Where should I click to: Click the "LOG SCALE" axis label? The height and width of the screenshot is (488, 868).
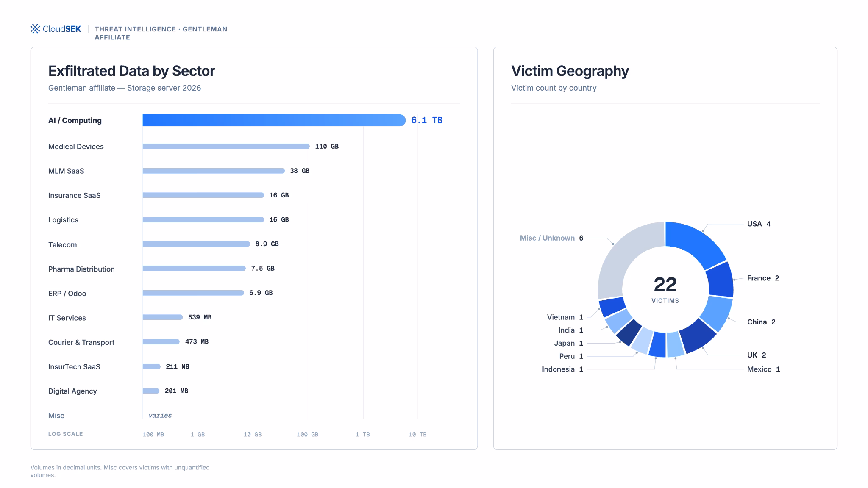coord(65,434)
